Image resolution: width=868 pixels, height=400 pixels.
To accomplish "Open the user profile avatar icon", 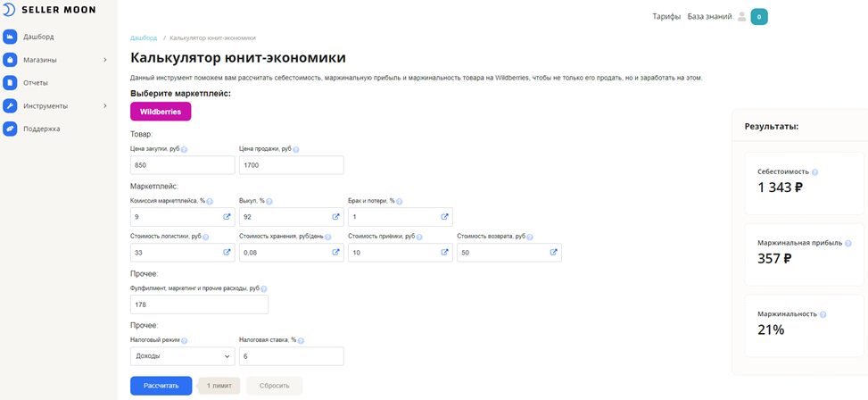I will click(742, 17).
